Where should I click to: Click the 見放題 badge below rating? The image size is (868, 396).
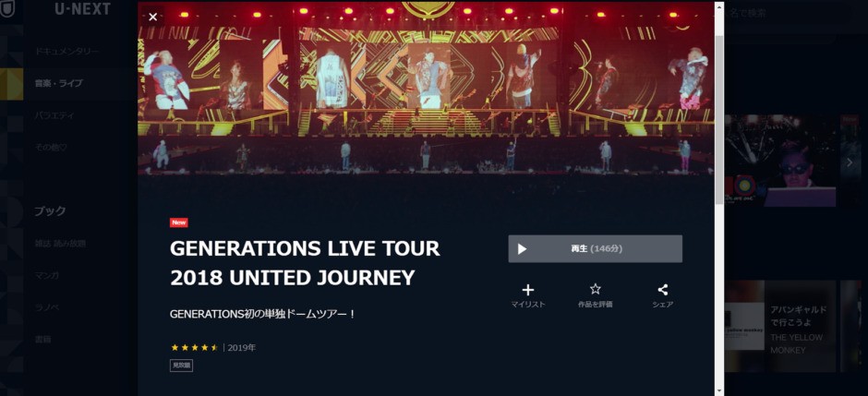point(181,365)
